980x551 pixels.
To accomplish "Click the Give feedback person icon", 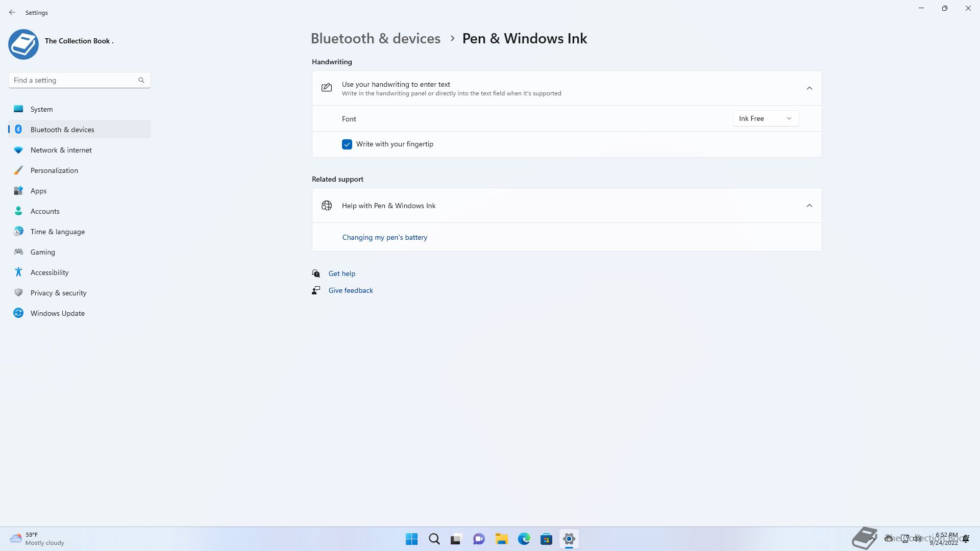I will click(316, 290).
